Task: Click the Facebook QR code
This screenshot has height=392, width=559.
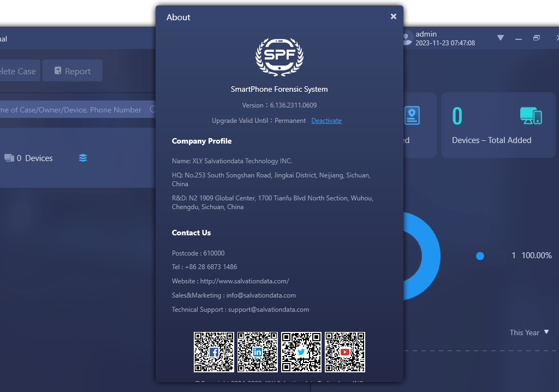Action: click(x=214, y=352)
